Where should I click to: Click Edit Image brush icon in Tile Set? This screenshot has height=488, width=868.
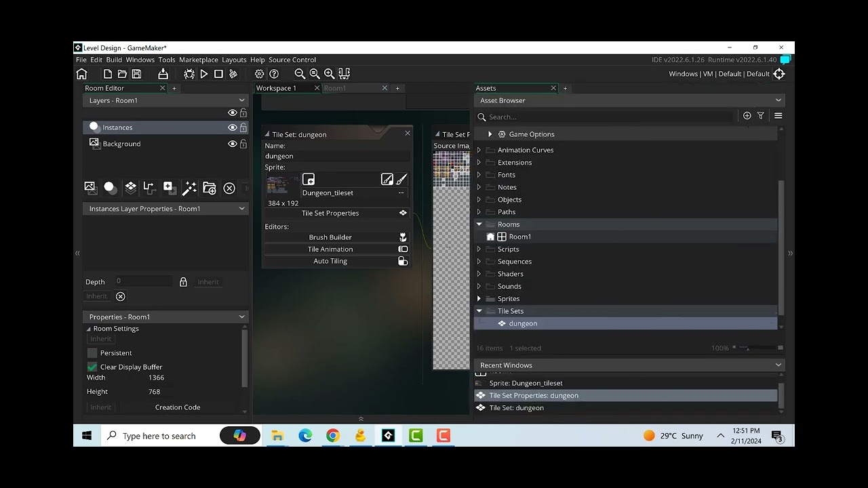(x=401, y=180)
